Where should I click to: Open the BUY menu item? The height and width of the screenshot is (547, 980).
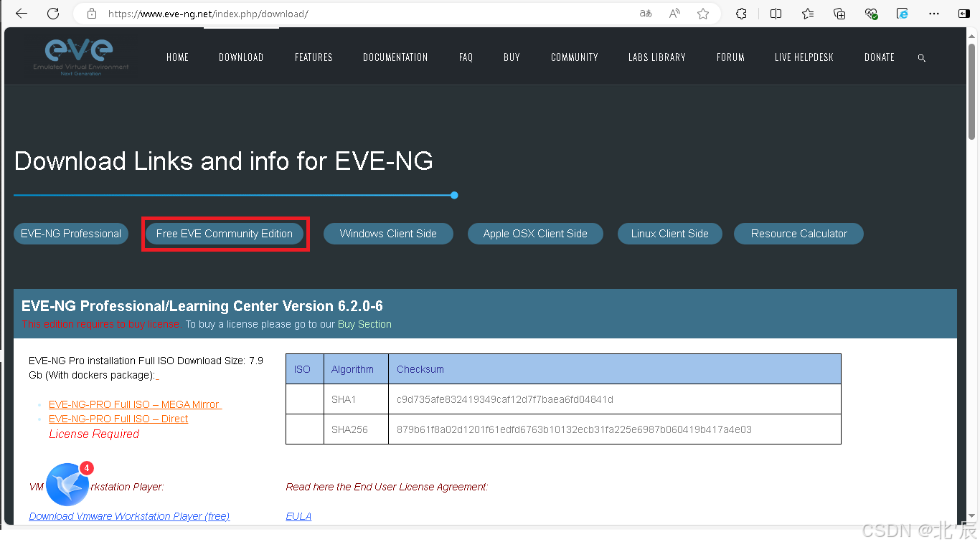point(512,57)
